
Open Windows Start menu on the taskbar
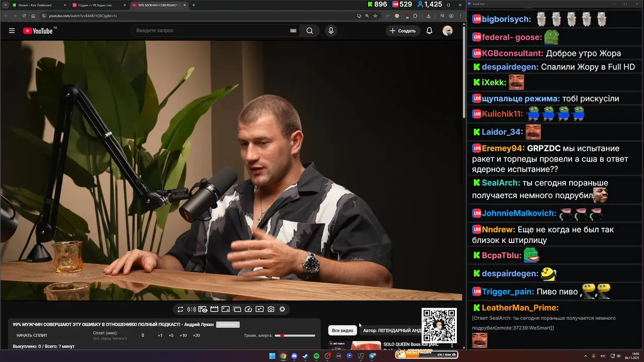click(x=272, y=356)
